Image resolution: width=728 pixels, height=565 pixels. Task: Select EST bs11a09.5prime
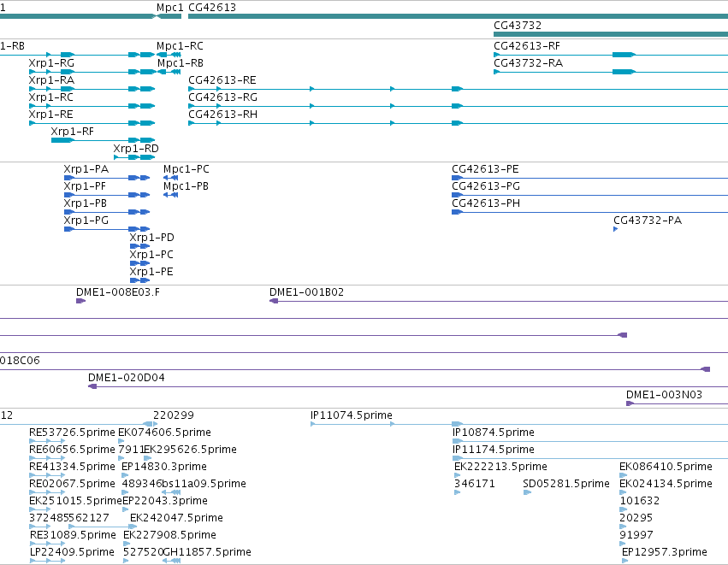(204, 485)
